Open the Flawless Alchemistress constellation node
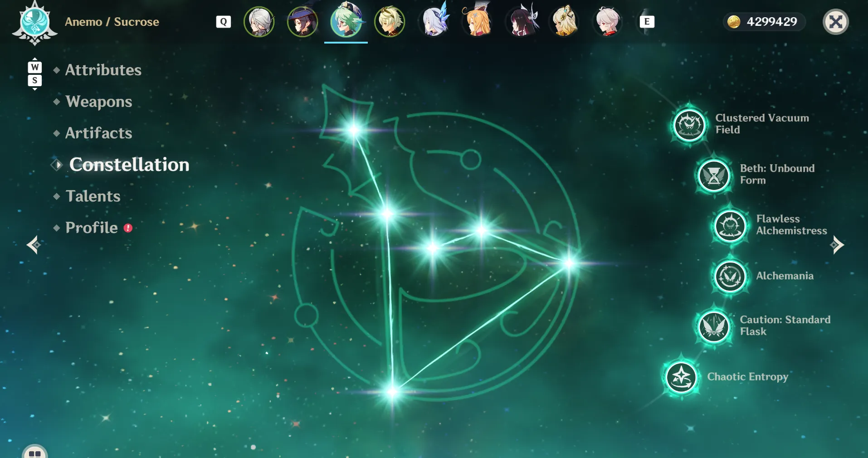Screen dimensions: 868x458 [730, 225]
